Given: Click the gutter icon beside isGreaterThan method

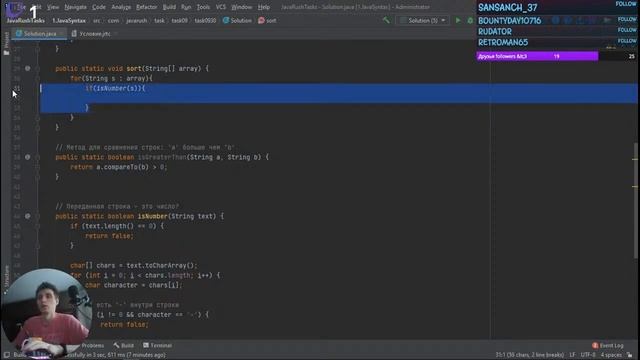Looking at the screenshot, I should pyautogui.click(x=27, y=157).
